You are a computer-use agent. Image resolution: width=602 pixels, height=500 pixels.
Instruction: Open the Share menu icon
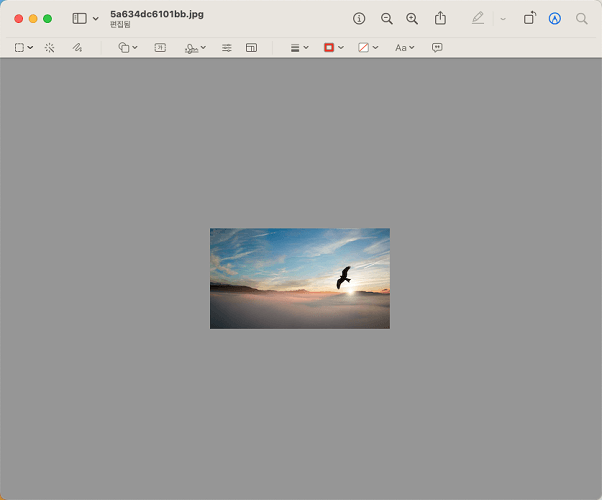[x=440, y=19]
